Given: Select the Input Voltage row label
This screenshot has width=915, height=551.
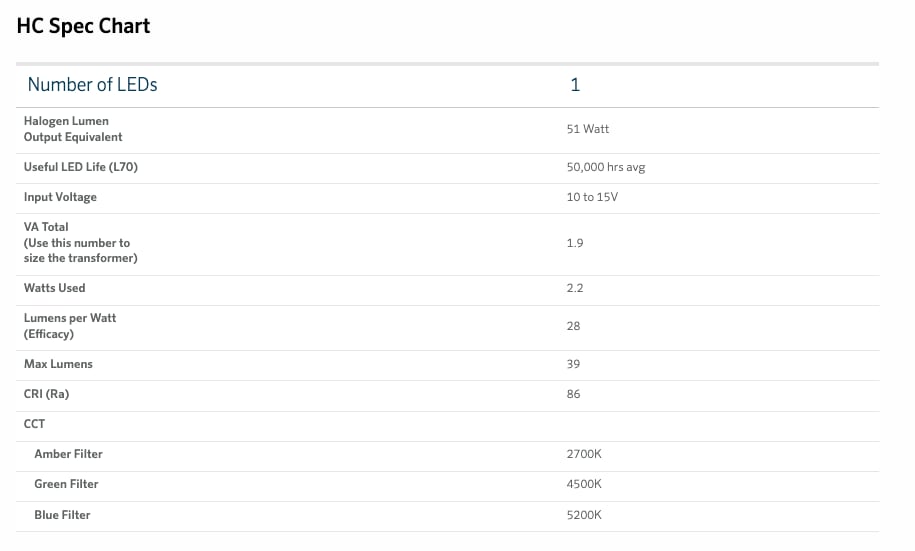Looking at the screenshot, I should tap(60, 197).
